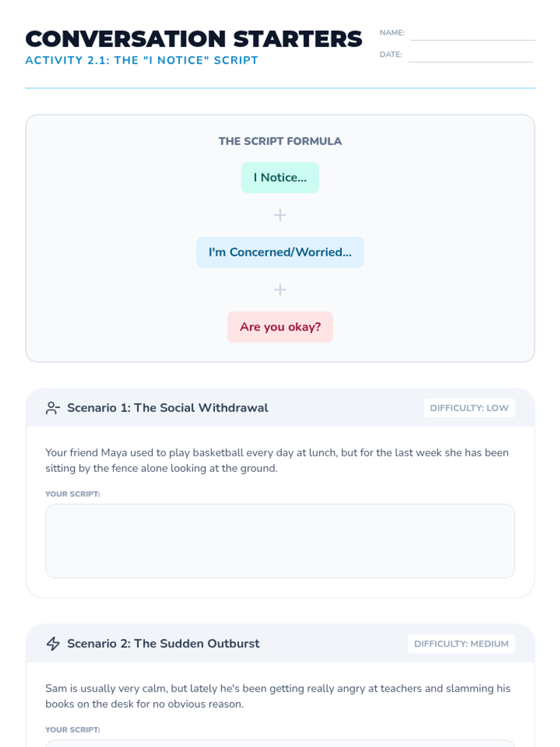The image size is (560, 747).
Task: Click the lightning bolt icon beside Scenario 2
Action: (x=53, y=644)
